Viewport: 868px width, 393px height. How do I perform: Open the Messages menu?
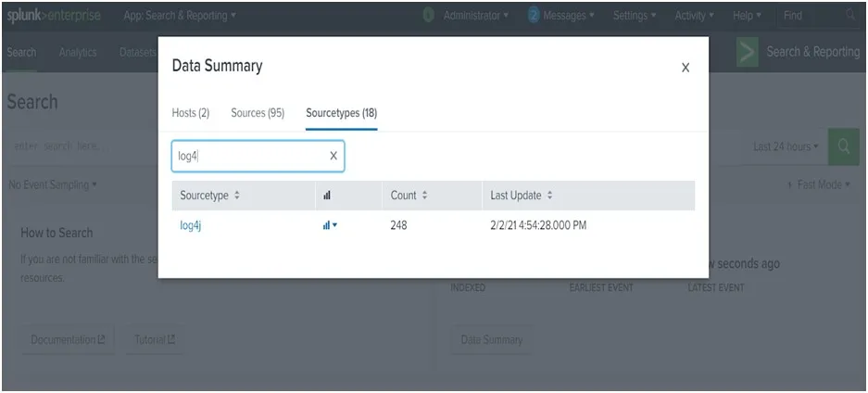click(569, 16)
